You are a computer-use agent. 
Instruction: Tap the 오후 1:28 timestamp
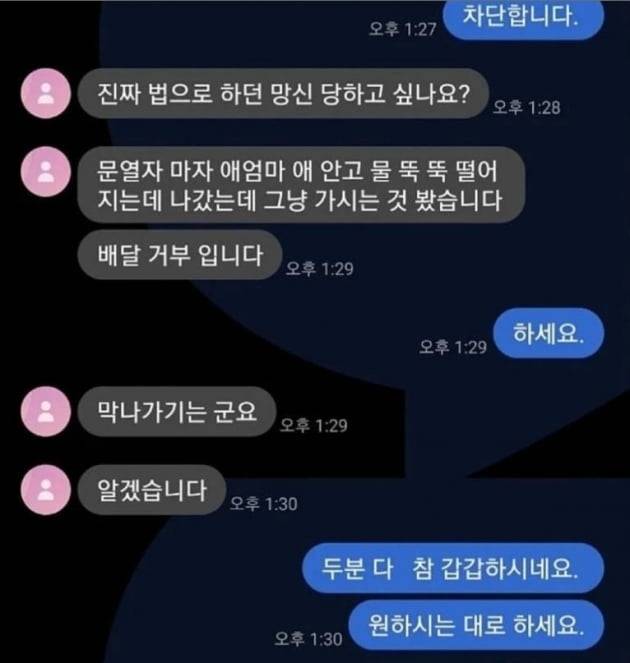[x=526, y=107]
